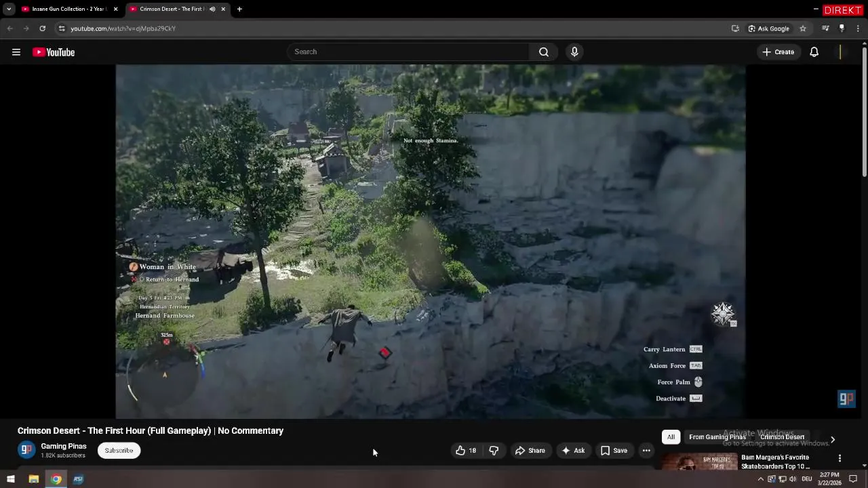Click Ask Google in address bar
Viewport: 868px width, 488px height.
768,28
